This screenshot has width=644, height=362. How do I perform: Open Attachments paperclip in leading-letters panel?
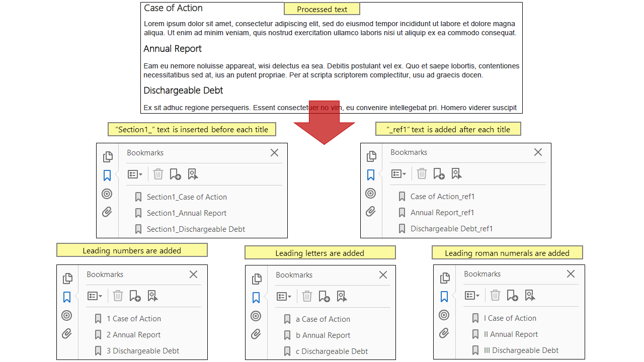pyautogui.click(x=256, y=333)
